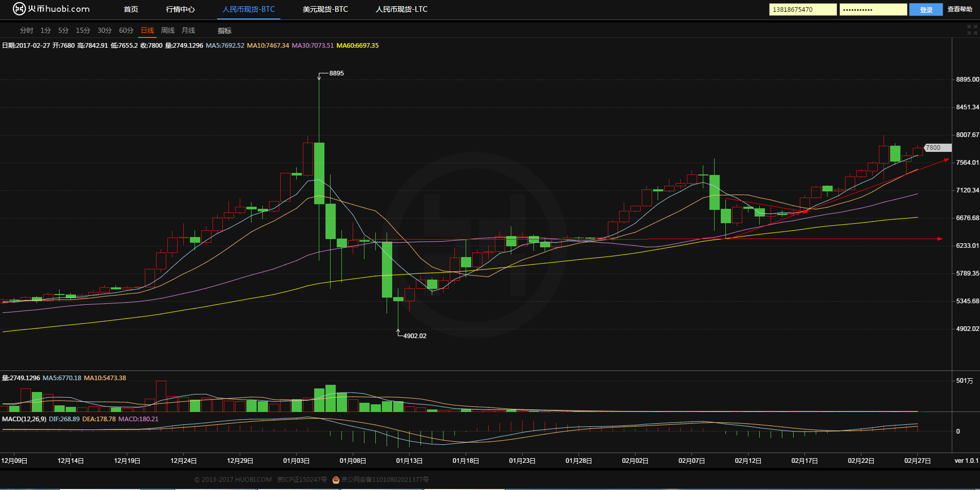Switch to 人民币现货-LTC tab
This screenshot has height=490, width=980.
click(x=401, y=9)
